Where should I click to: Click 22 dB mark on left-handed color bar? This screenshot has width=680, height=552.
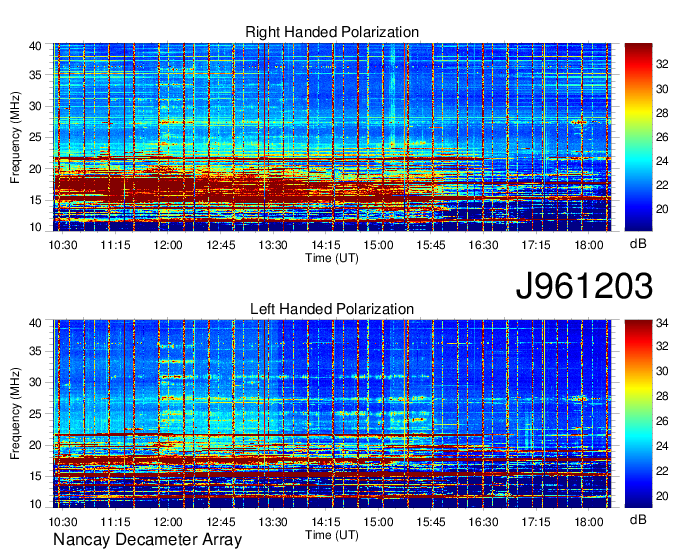(662, 470)
